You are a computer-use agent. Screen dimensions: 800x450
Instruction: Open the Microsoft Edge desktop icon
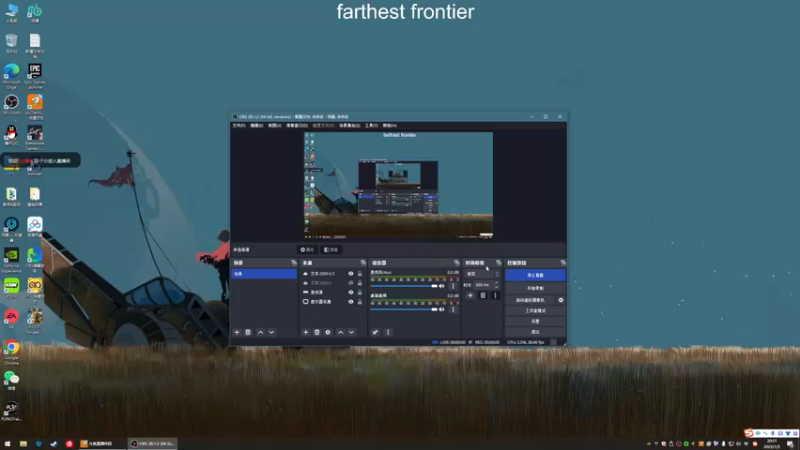(11, 76)
